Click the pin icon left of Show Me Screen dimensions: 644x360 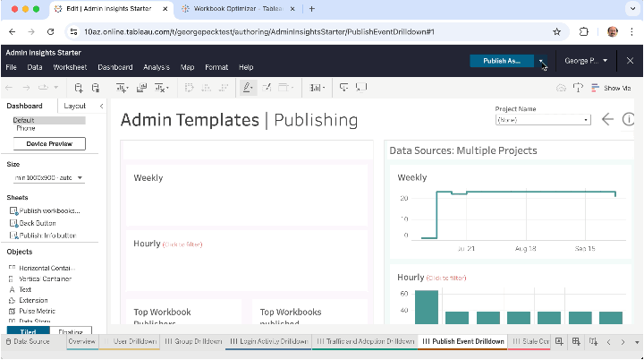pyautogui.click(x=578, y=88)
